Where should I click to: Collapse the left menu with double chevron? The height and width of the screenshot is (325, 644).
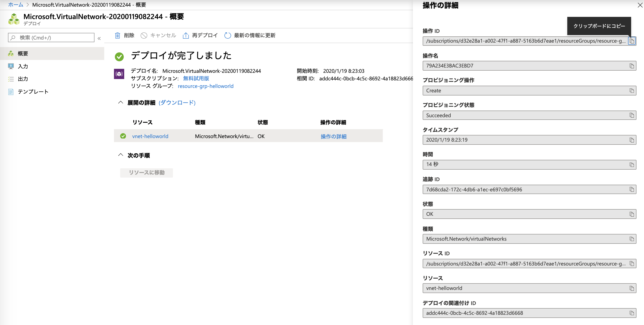coord(99,38)
